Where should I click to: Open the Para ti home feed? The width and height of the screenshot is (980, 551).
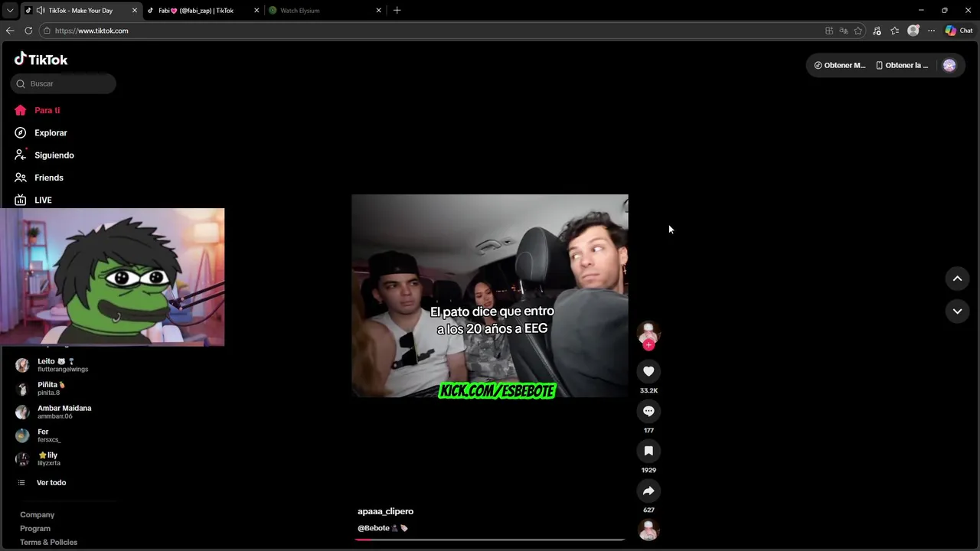pos(37,110)
